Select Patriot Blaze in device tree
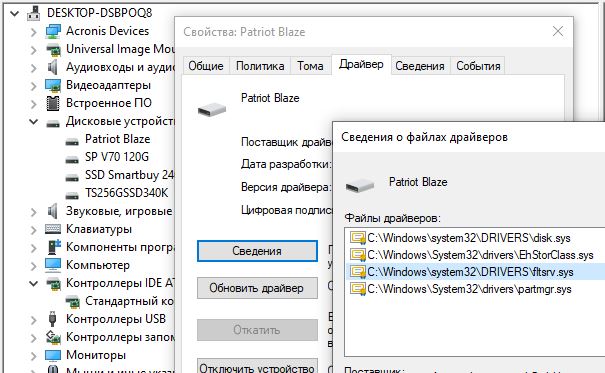The height and width of the screenshot is (373, 605). pos(118,139)
